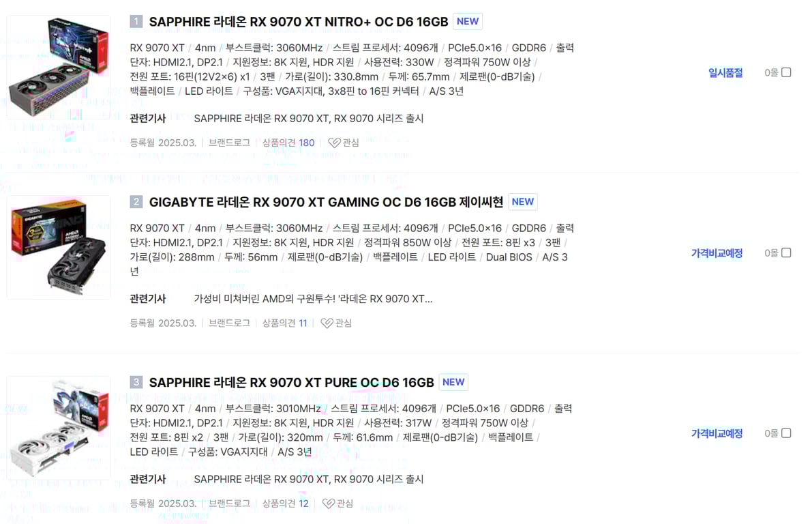Open 상품의견 11 reviews link
This screenshot has height=524, width=812.
pos(285,323)
